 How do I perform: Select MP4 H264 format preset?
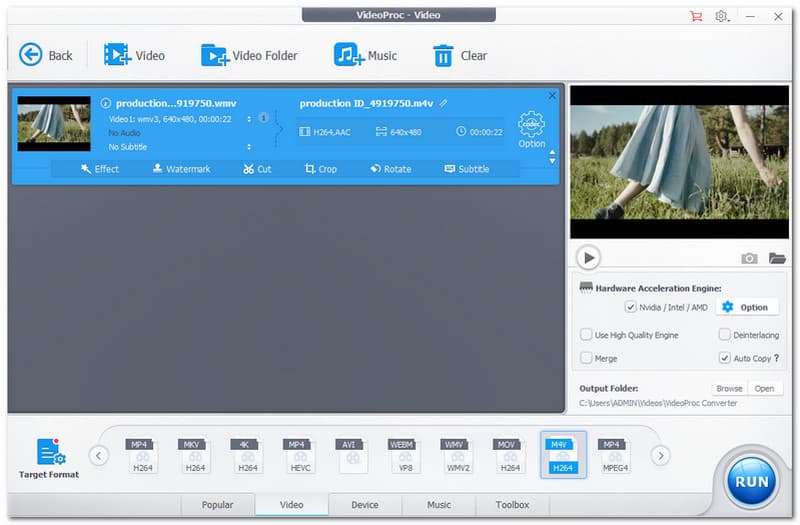tap(142, 455)
